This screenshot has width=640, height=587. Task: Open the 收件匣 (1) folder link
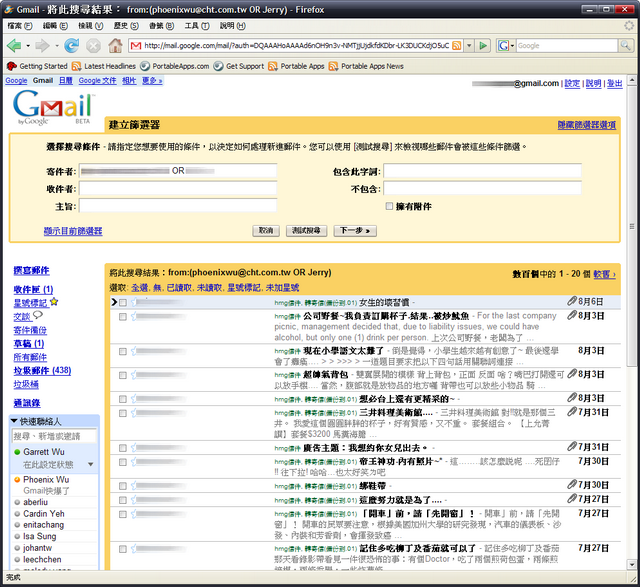point(33,289)
